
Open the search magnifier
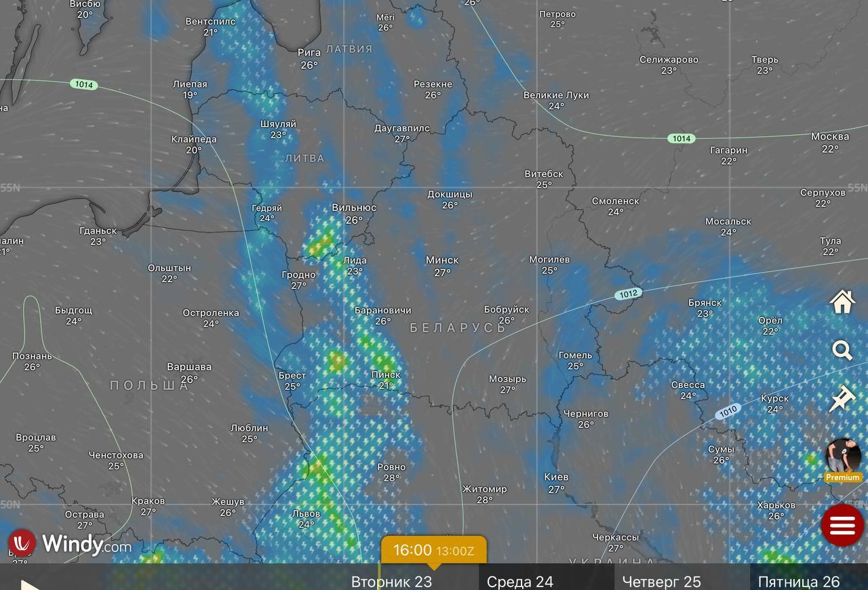842,351
